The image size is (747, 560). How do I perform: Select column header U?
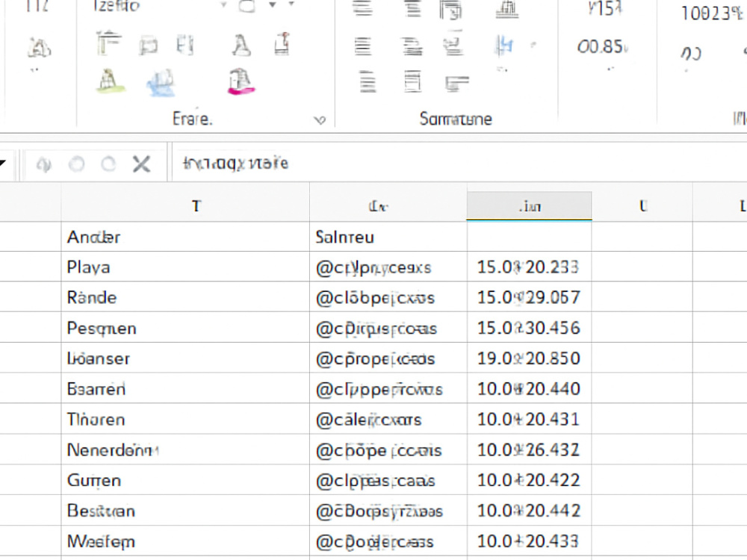click(x=642, y=206)
